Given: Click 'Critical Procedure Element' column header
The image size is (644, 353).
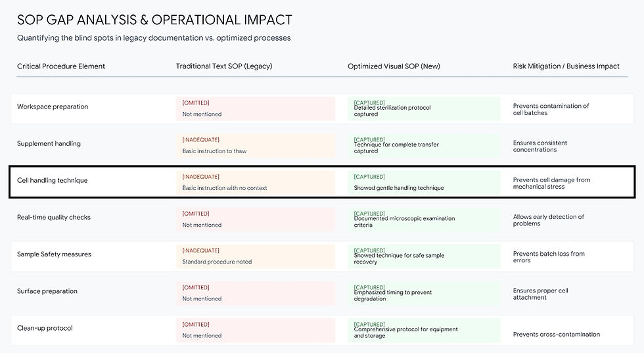Looking at the screenshot, I should tap(60, 66).
